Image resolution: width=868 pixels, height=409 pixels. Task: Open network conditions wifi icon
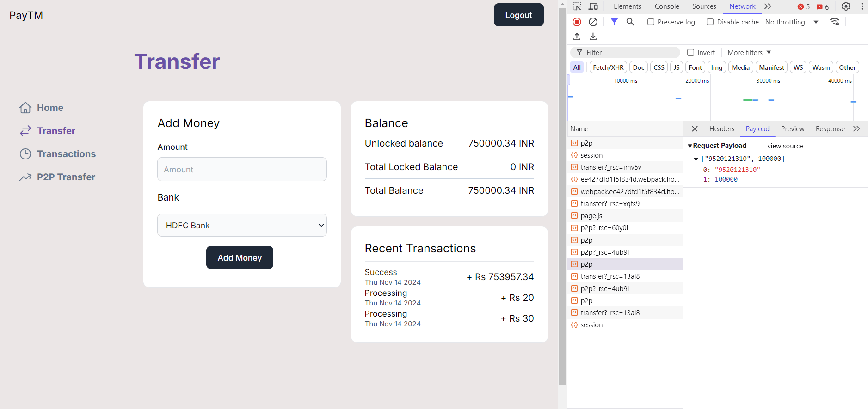[x=835, y=22]
